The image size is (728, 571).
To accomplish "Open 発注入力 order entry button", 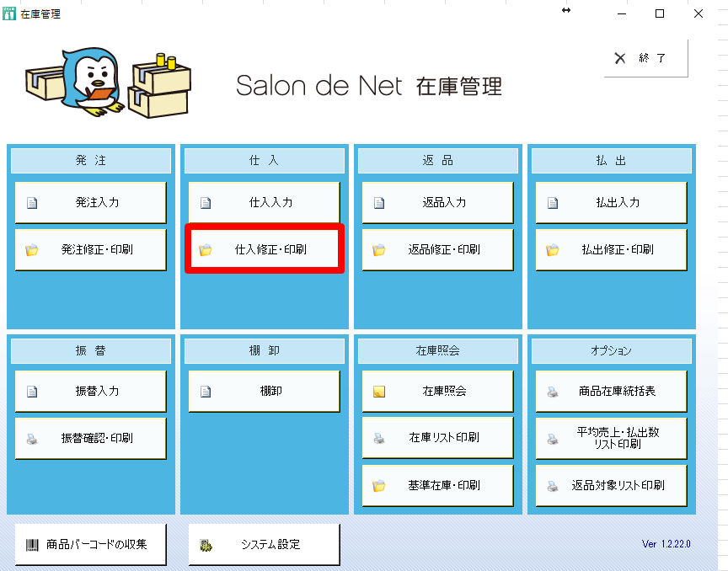I will [x=90, y=202].
